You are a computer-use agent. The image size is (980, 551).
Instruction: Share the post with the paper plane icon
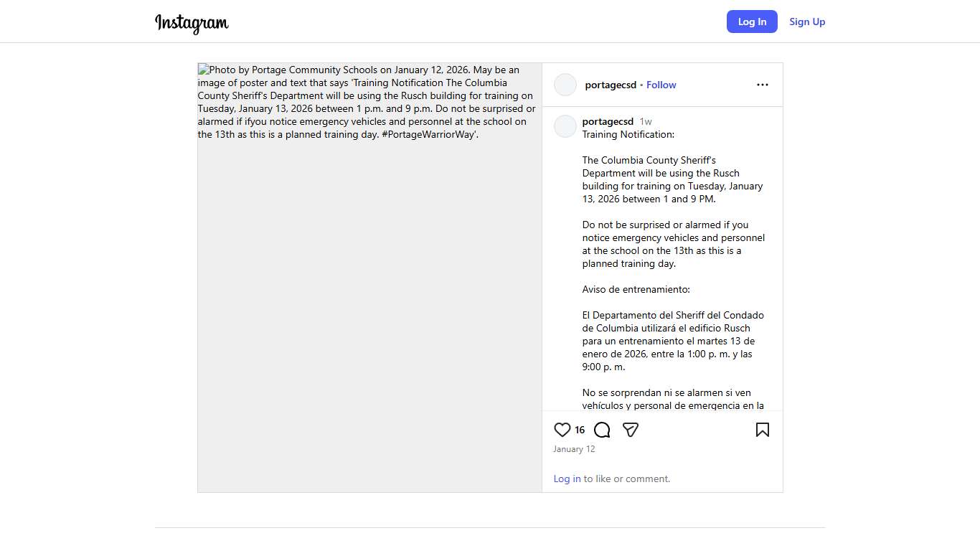(x=631, y=430)
